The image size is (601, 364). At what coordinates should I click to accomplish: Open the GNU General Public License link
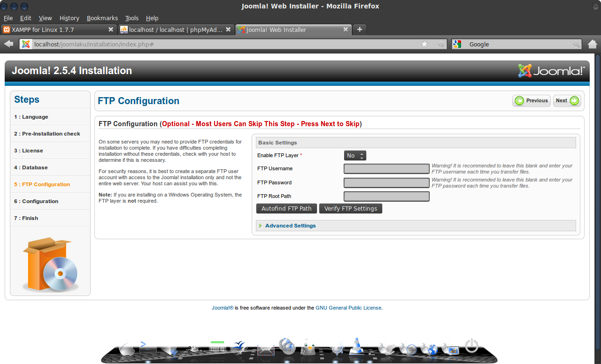[348, 308]
